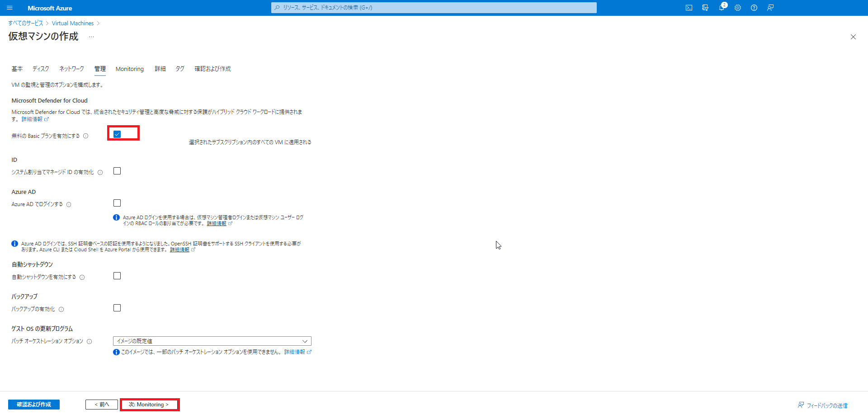Image resolution: width=868 pixels, height=419 pixels.
Task: Show info for Azure AD でログインする
Action: [69, 204]
